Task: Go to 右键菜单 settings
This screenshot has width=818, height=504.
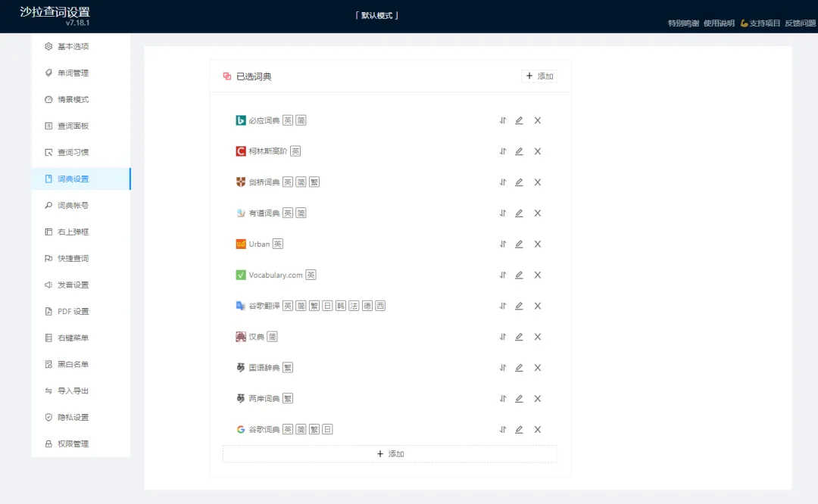Action: point(81,338)
